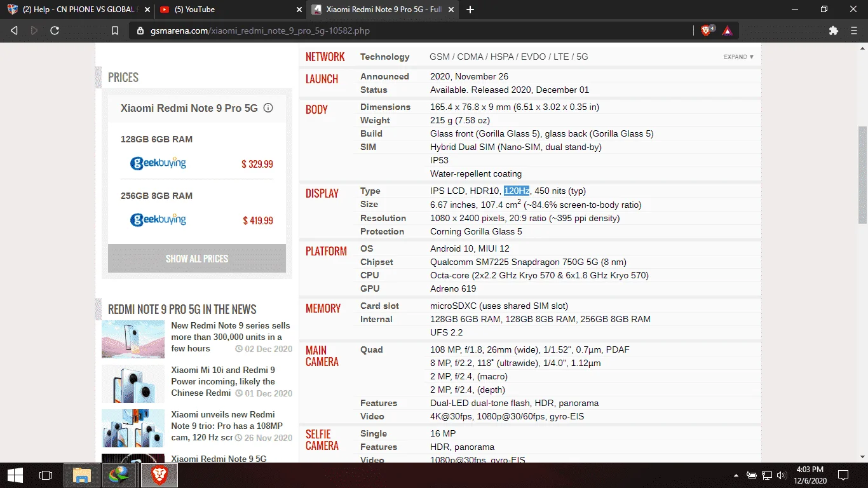Click the Announced spec label

(384, 76)
